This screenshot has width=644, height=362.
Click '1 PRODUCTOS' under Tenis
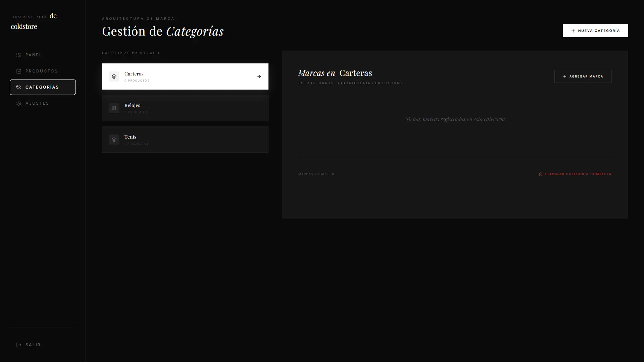[137, 144]
